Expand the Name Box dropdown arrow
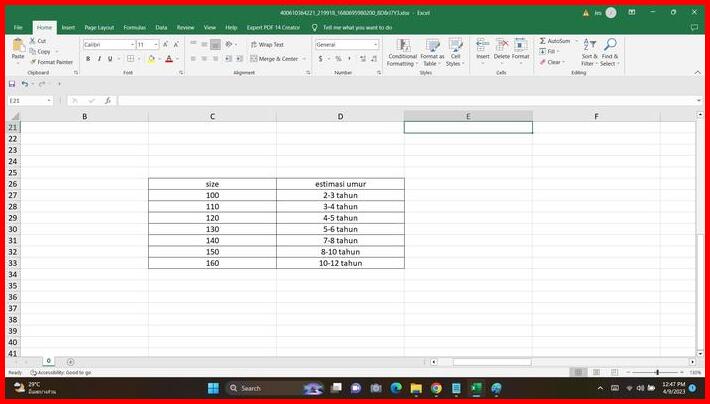 [x=49, y=101]
